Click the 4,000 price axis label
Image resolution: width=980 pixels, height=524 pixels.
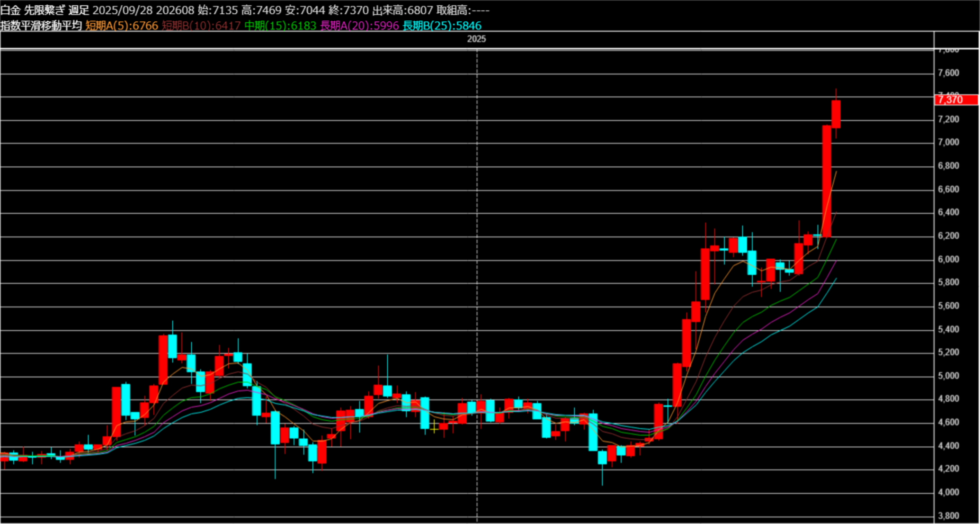pyautogui.click(x=948, y=492)
